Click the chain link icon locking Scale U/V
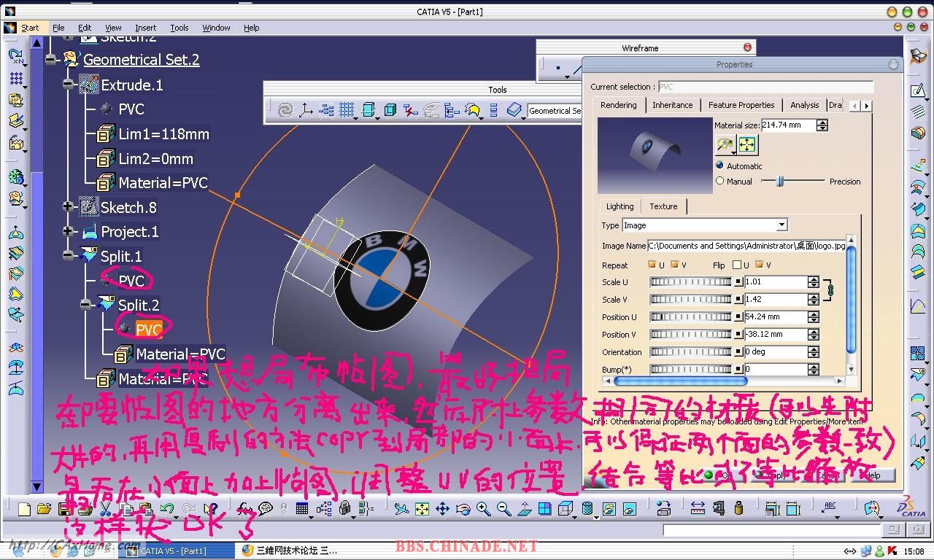Viewport: 934px width, 560px height. tap(830, 290)
